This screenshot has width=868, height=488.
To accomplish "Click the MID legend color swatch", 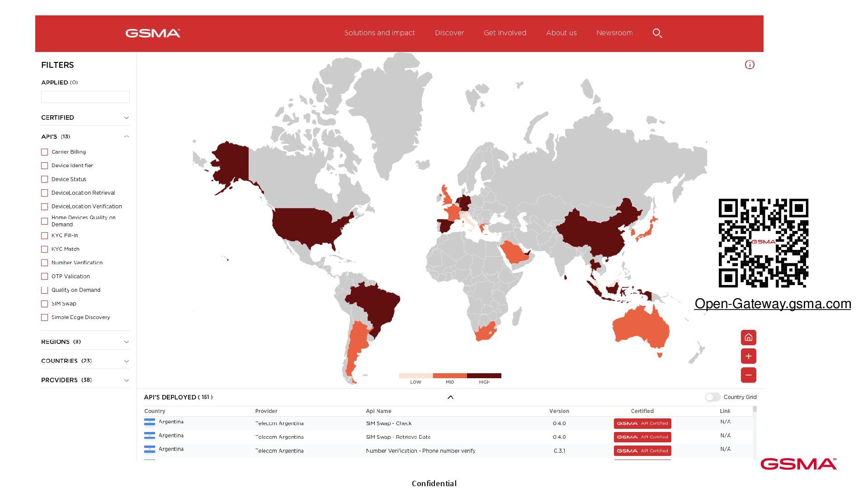I will pos(450,375).
